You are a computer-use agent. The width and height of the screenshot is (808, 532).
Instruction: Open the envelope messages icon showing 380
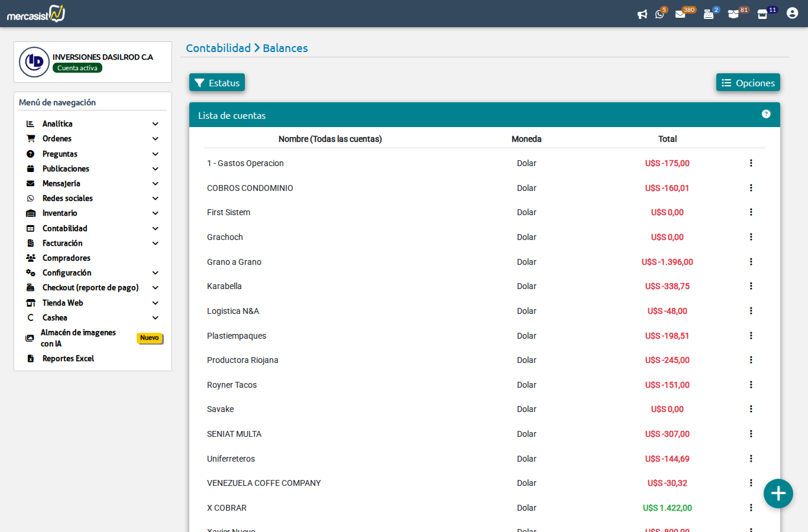click(680, 14)
